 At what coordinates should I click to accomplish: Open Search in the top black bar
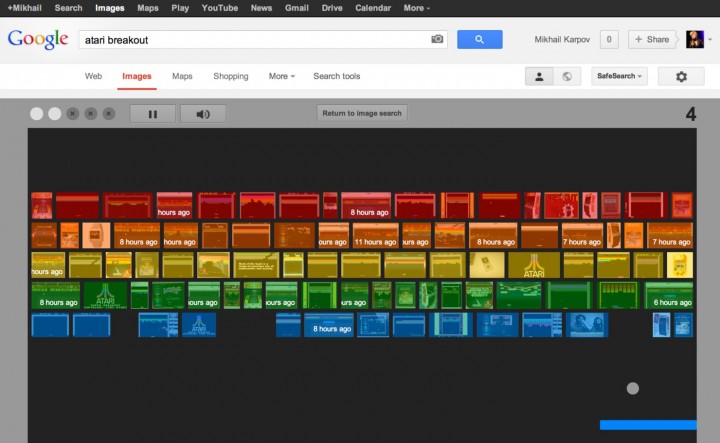pyautogui.click(x=68, y=8)
